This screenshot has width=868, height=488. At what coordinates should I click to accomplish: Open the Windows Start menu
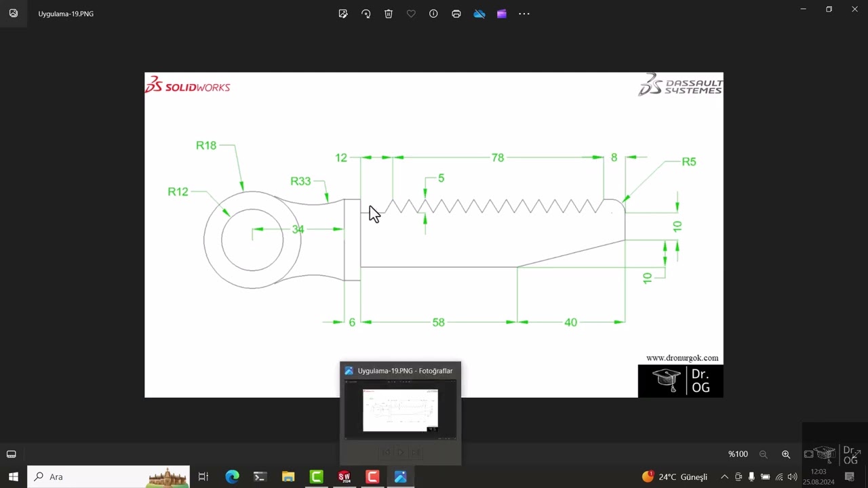13,477
